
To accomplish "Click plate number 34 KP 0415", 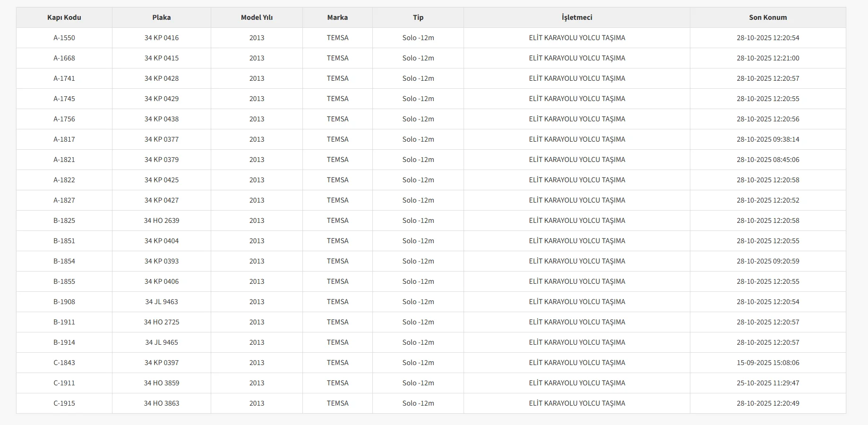I will coord(162,58).
